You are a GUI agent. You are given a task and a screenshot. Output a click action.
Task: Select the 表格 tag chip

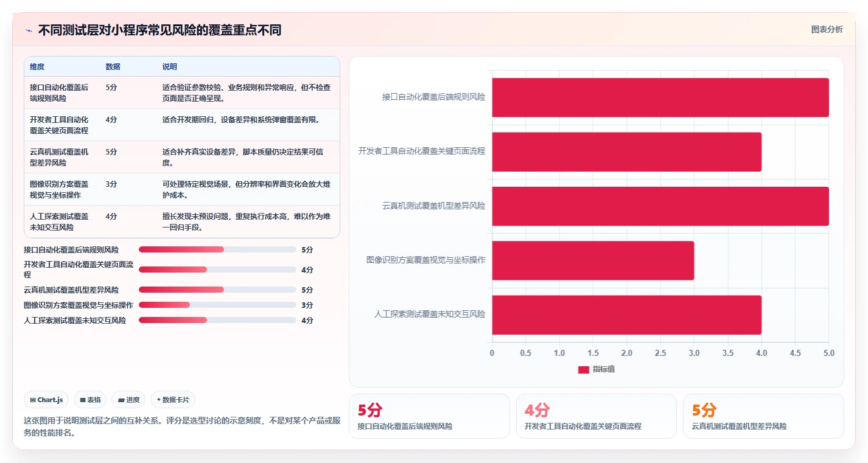(x=90, y=400)
